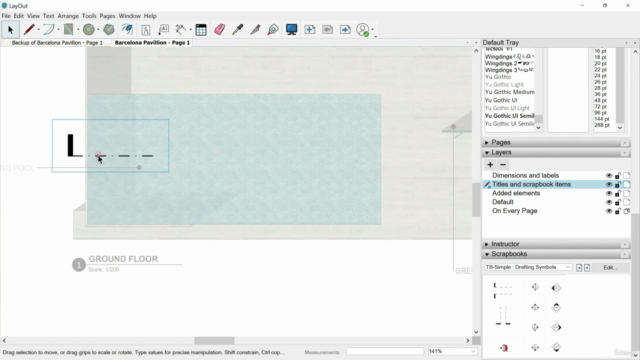The image size is (640, 360).
Task: Hide the Default layer
Action: 609,202
